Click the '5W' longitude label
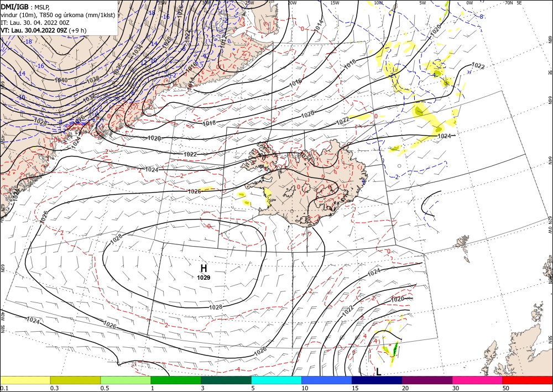553x392 pixels. 423,3
